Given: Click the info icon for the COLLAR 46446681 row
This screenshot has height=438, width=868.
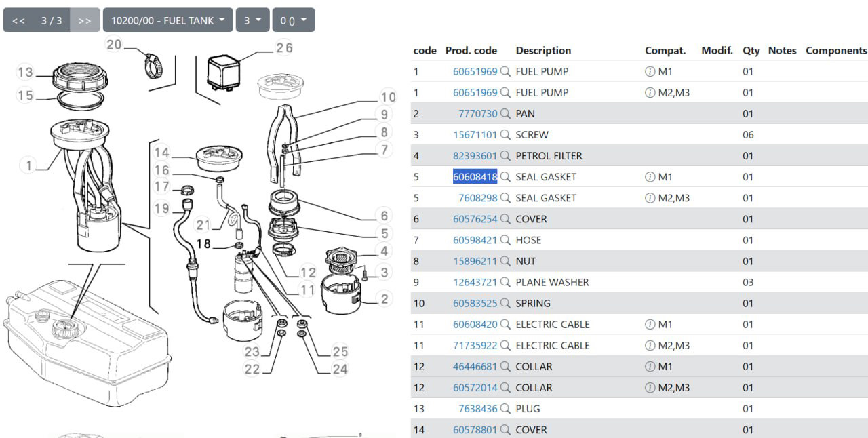Looking at the screenshot, I should coord(650,367).
